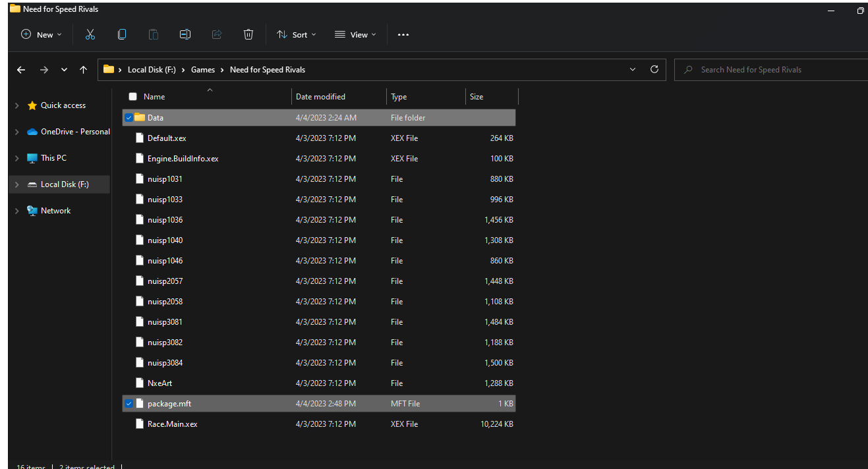The image size is (868, 469).
Task: Click the Paste clipboard icon
Action: 154,34
